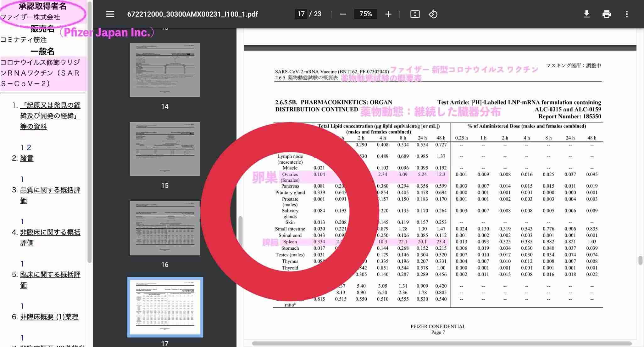Click the value 0.835 in the Small intestine row

pyautogui.click(x=592, y=229)
